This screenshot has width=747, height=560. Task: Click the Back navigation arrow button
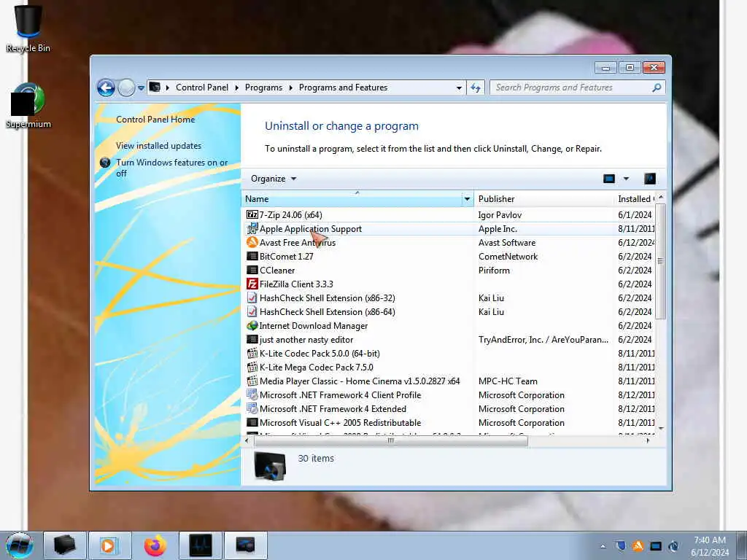pyautogui.click(x=106, y=87)
